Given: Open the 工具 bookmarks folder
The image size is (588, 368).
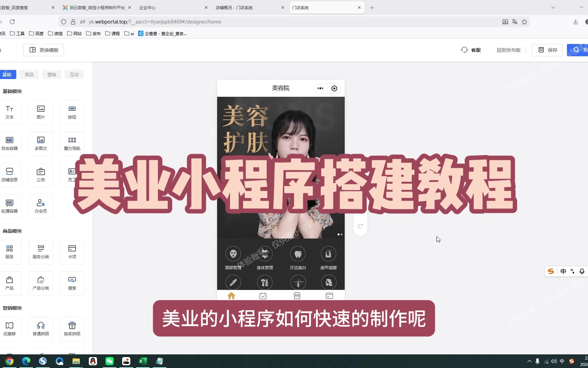Looking at the screenshot, I should click(x=17, y=33).
